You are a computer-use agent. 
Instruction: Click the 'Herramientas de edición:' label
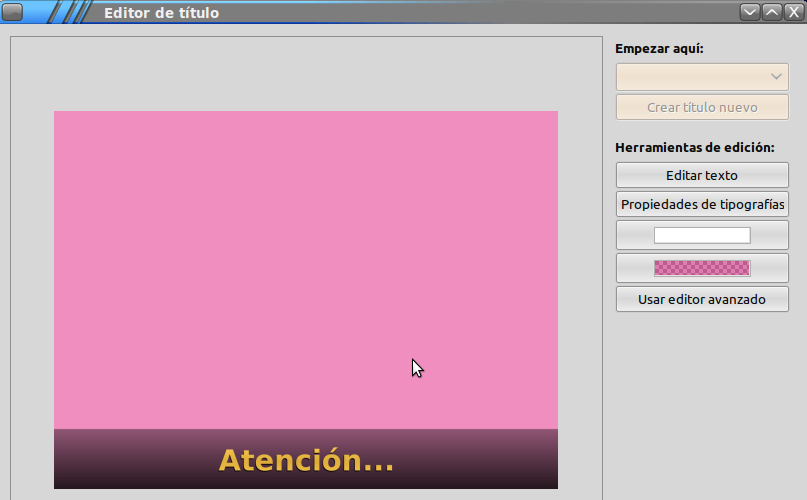click(x=695, y=147)
